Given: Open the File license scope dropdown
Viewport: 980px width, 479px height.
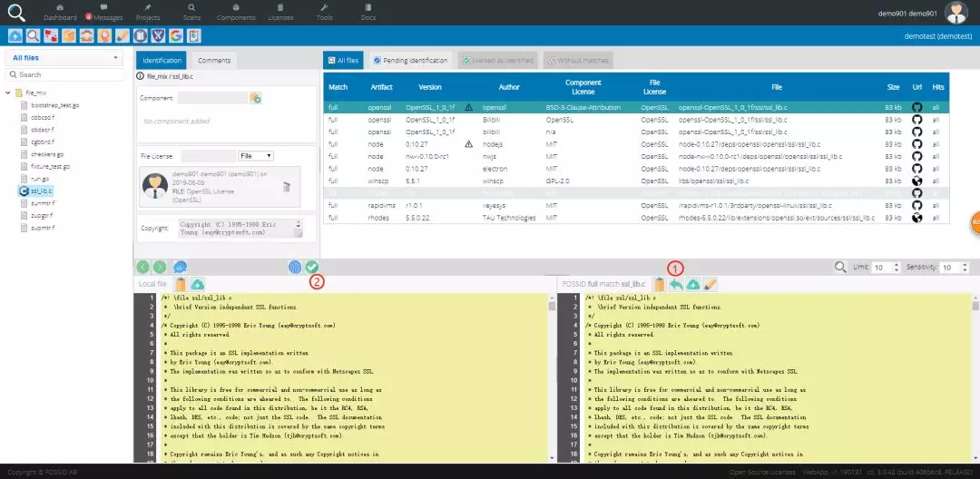Looking at the screenshot, I should [256, 155].
